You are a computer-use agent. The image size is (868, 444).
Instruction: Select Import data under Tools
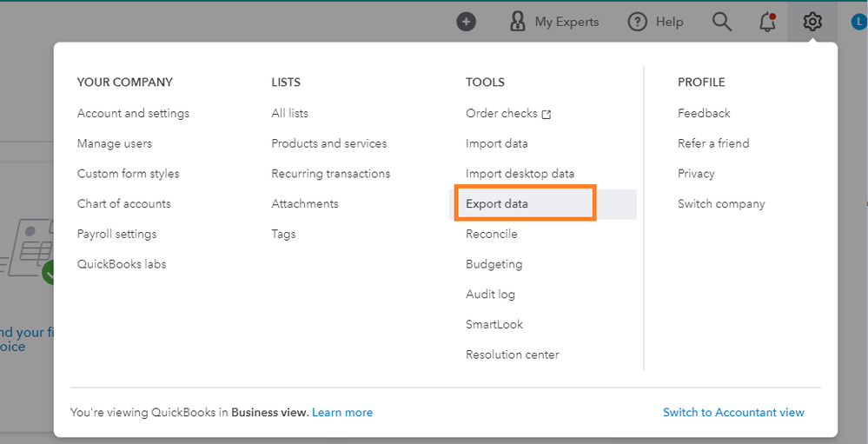click(x=497, y=143)
